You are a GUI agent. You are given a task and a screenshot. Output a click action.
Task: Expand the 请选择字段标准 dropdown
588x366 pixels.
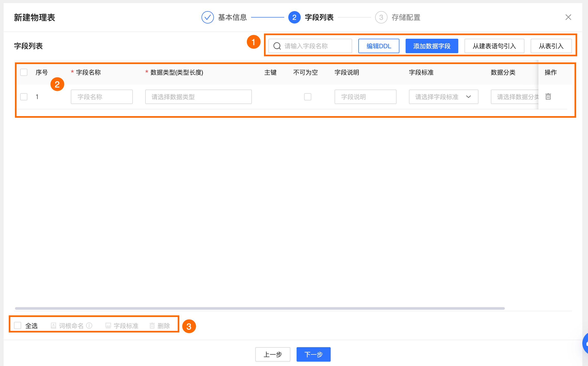[443, 97]
